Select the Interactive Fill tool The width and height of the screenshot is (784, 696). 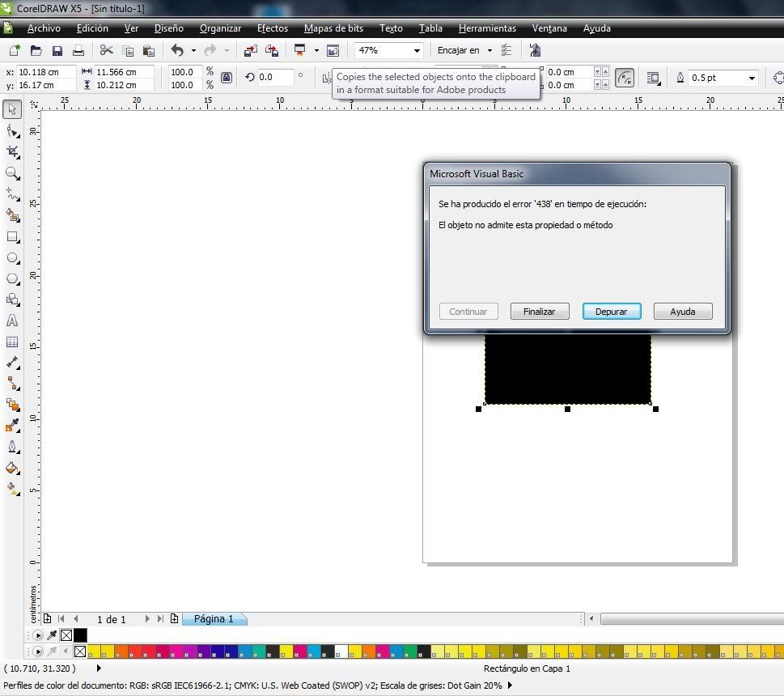click(x=12, y=489)
